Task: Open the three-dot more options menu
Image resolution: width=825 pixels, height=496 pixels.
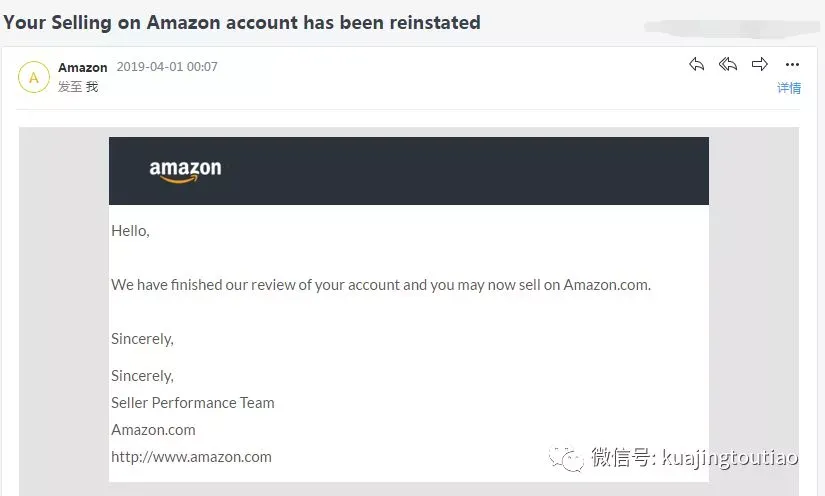Action: 792,65
